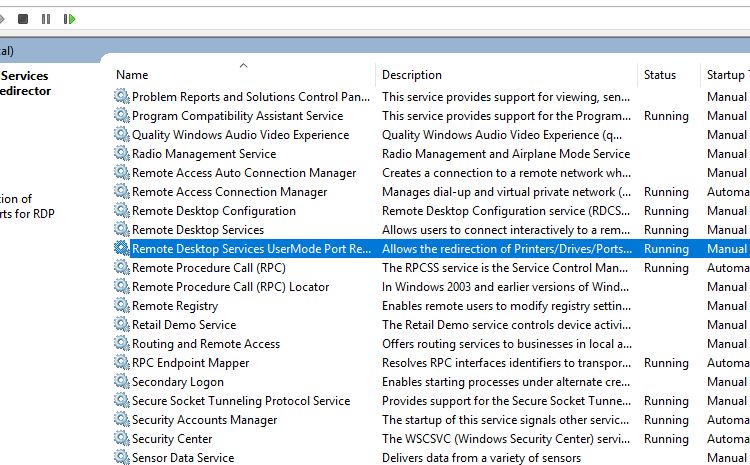
Task: Select Secure Socket Tunneling Protocol Service
Action: click(x=241, y=401)
